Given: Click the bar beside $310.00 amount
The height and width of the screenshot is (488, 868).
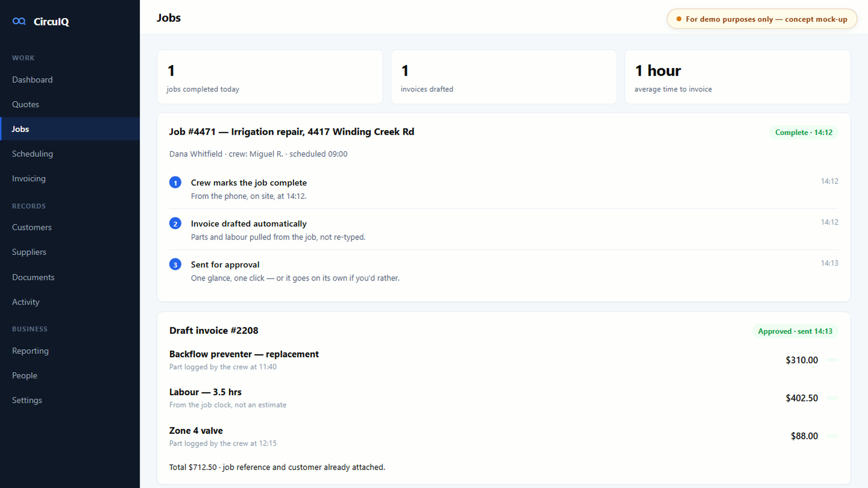Looking at the screenshot, I should click(x=833, y=360).
